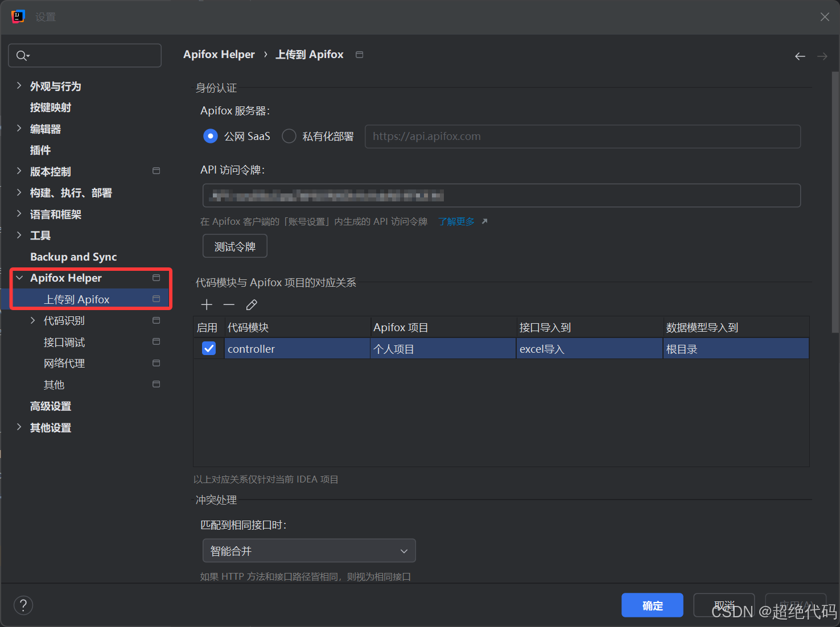
Task: Expand the 版本控制 section
Action: click(19, 171)
